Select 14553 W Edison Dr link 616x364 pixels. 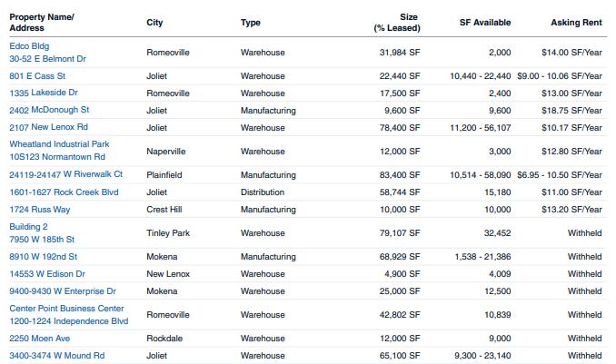coord(47,273)
